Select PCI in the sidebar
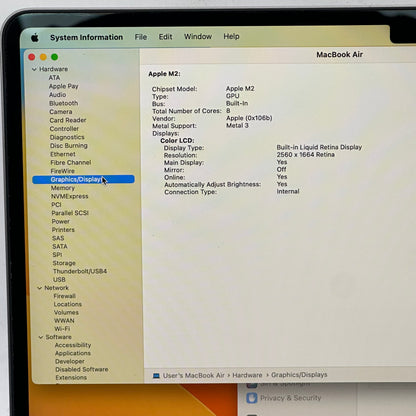416x416 pixels. [x=56, y=205]
